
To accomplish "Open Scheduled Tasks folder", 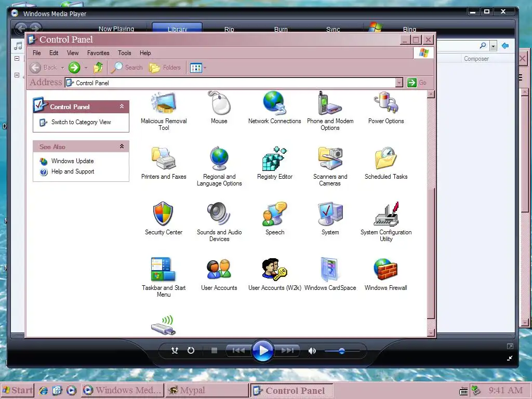I will point(386,163).
